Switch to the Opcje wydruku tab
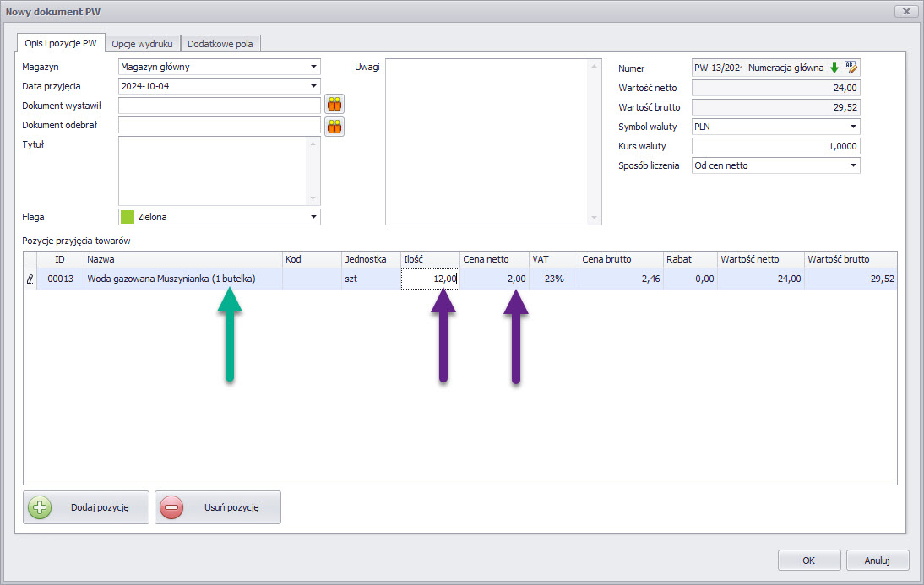This screenshot has height=585, width=924. 143,43
